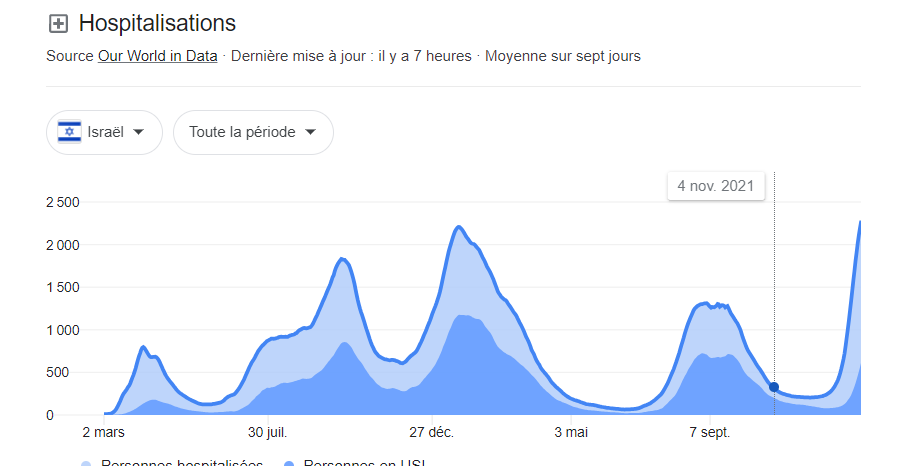This screenshot has width=907, height=466.
Task: Click the Personnes en USI legend dot
Action: 289,464
